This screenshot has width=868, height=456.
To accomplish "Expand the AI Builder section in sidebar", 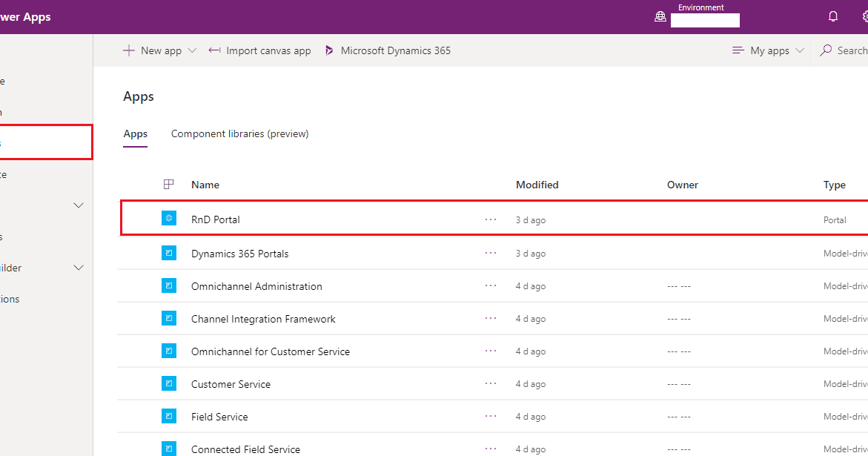I will tap(79, 268).
